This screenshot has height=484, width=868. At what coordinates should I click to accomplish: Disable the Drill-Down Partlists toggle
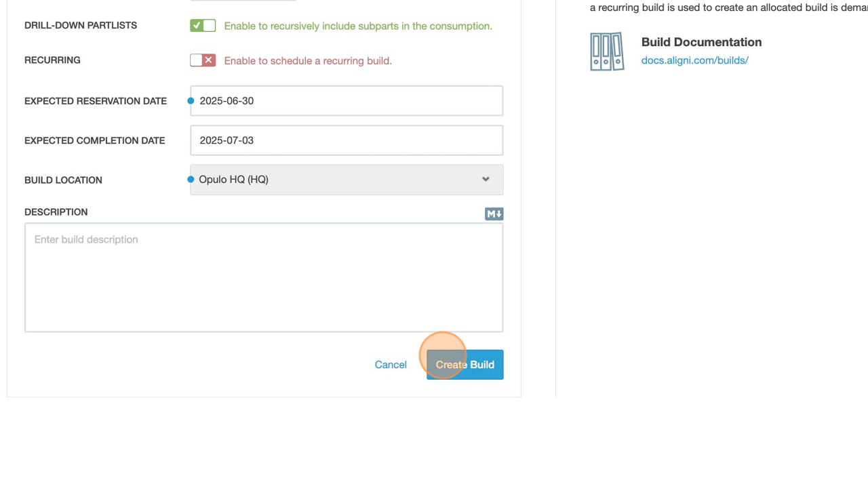pos(203,26)
